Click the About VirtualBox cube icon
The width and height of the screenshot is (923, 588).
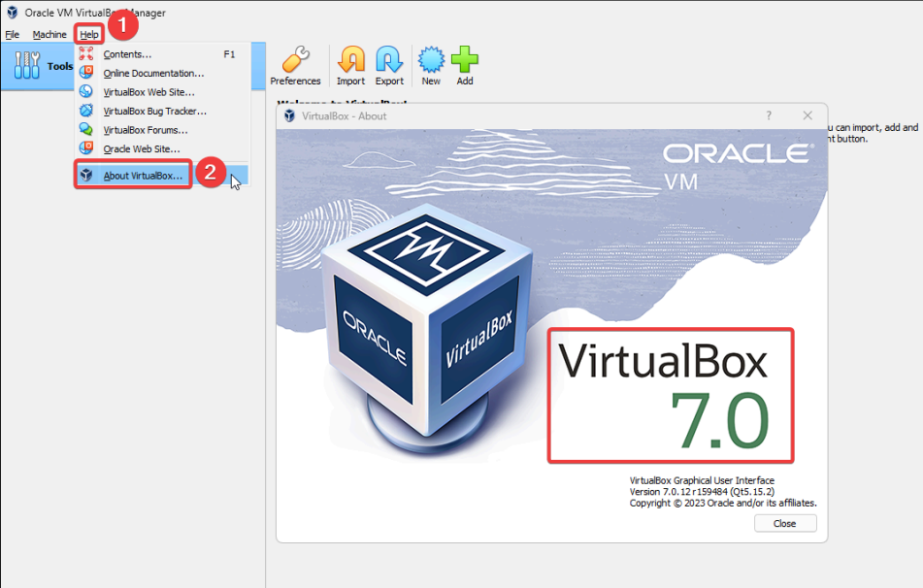point(86,175)
